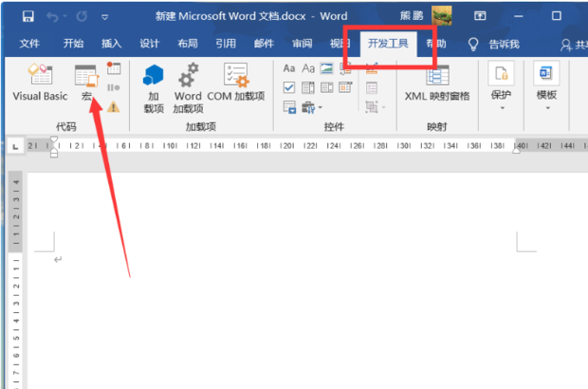Expand the 模板 dropdown arrow
This screenshot has height=389, width=588.
pos(547,108)
